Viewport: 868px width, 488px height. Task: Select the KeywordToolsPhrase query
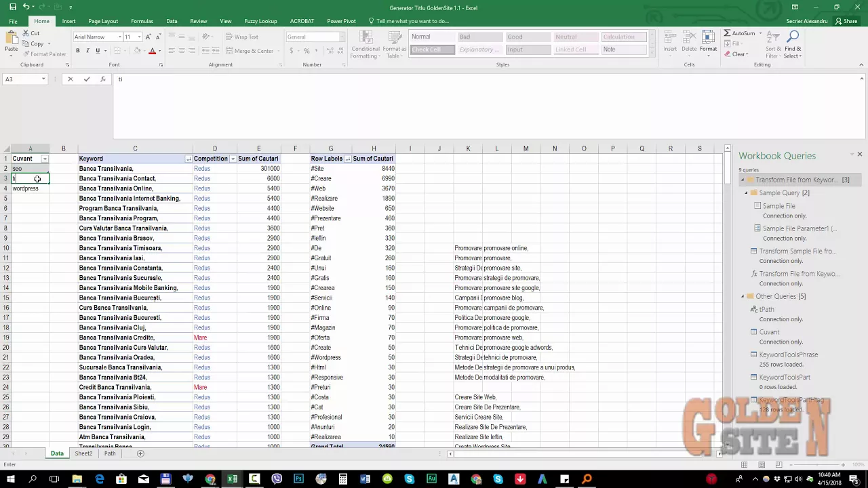tap(788, 354)
